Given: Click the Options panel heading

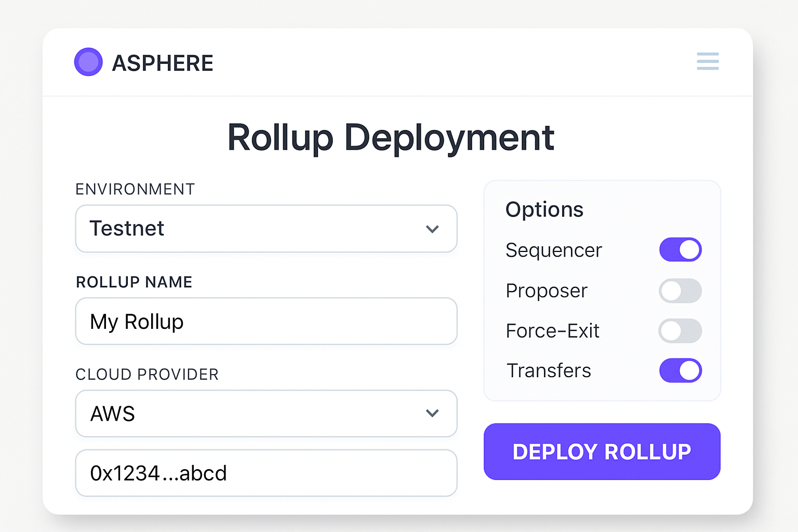Looking at the screenshot, I should click(544, 209).
